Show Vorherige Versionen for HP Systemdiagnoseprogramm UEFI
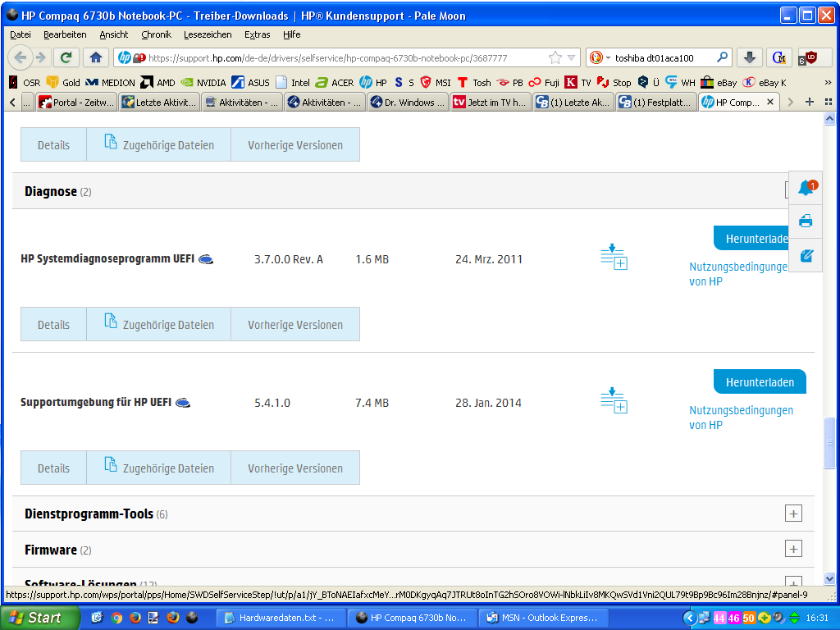840x630 pixels. [x=295, y=323]
